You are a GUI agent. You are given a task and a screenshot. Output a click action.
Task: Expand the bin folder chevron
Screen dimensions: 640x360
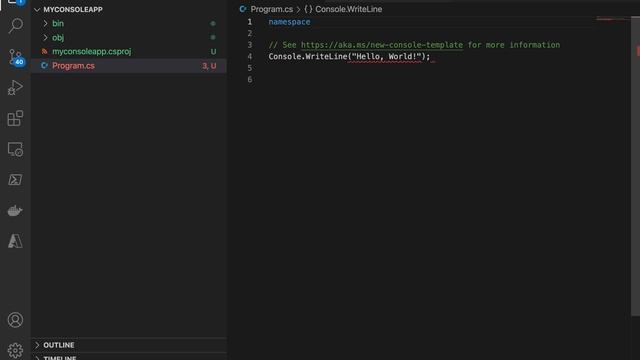45,24
